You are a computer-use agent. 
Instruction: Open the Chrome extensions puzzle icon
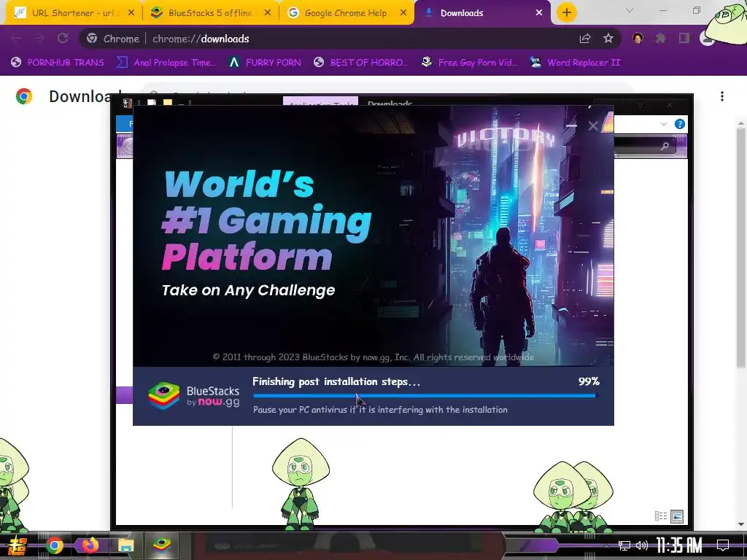pyautogui.click(x=661, y=38)
